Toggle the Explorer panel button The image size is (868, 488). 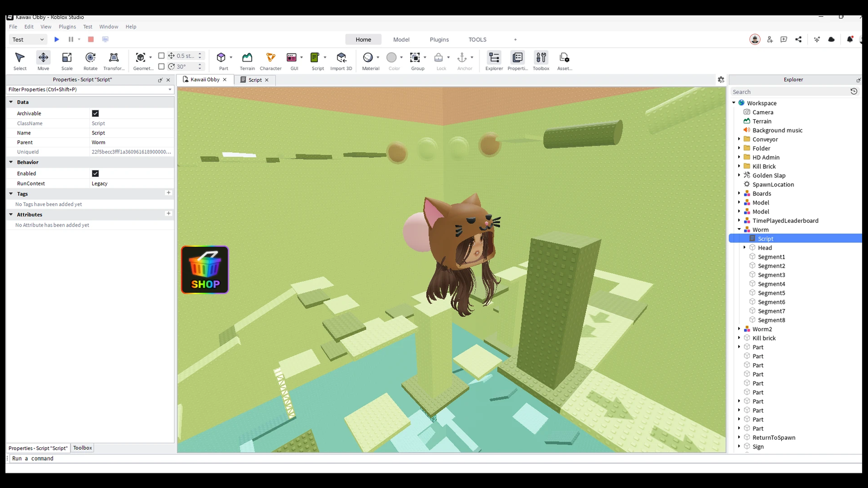pyautogui.click(x=494, y=60)
